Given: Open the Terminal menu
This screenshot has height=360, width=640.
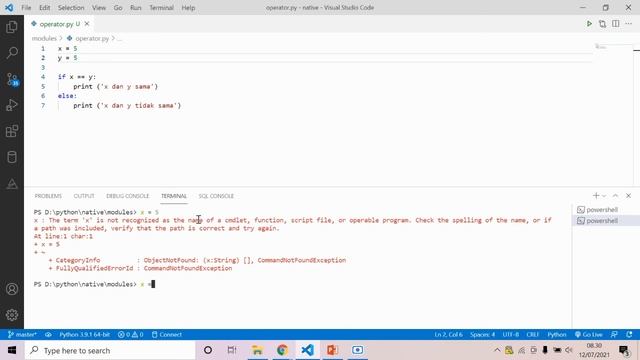Looking at the screenshot, I should click(161, 7).
